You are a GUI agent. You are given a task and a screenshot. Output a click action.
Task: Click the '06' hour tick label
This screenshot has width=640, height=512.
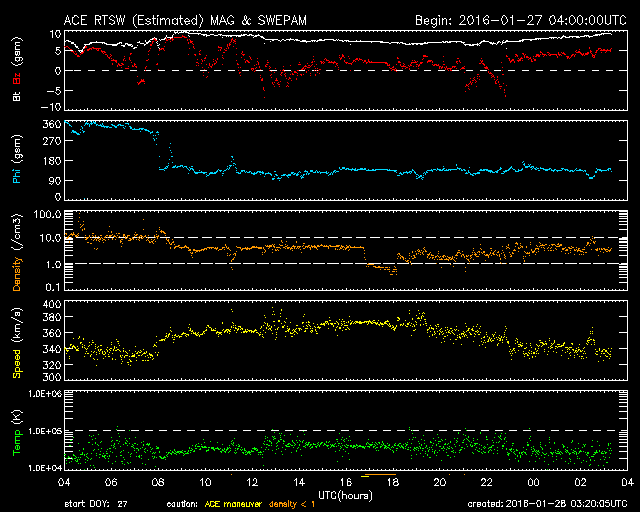coord(111,482)
